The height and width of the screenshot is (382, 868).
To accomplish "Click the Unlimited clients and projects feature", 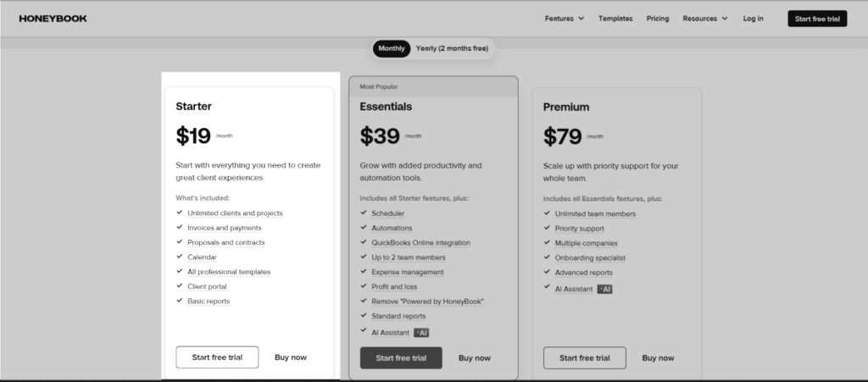I will (x=235, y=213).
